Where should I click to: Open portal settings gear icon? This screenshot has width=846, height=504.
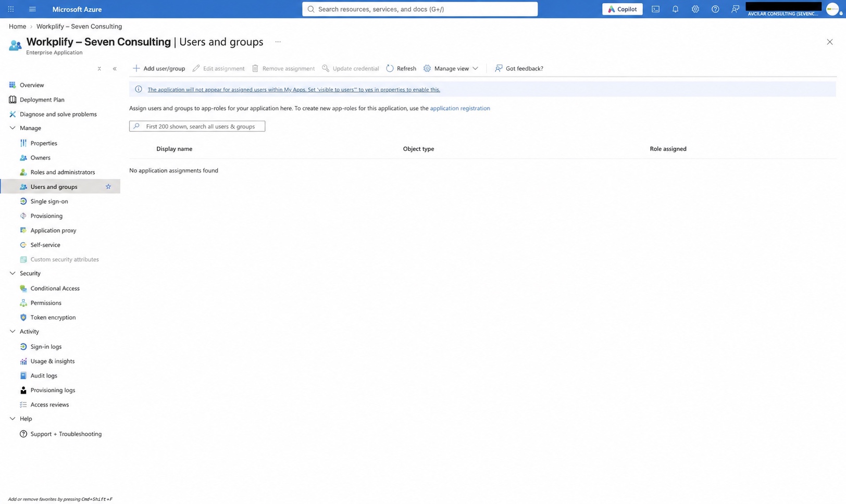click(x=695, y=9)
